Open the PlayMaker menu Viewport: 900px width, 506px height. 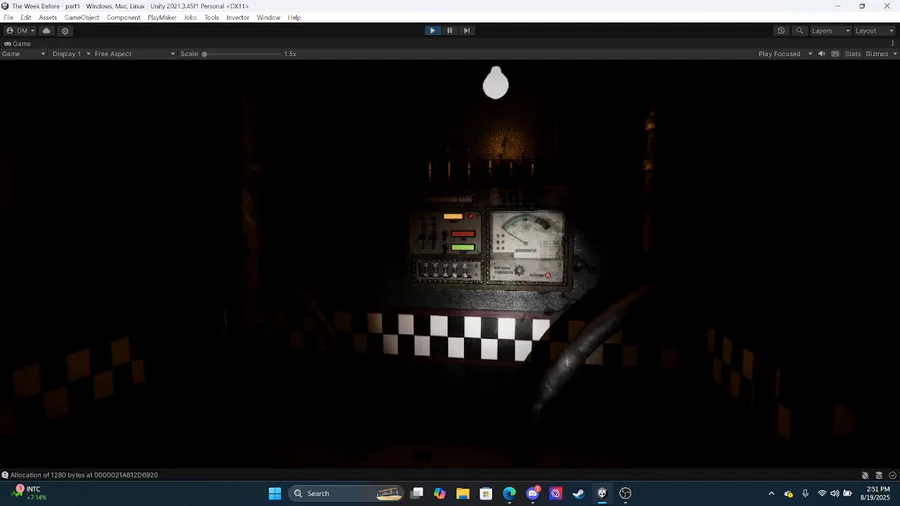pyautogui.click(x=162, y=18)
